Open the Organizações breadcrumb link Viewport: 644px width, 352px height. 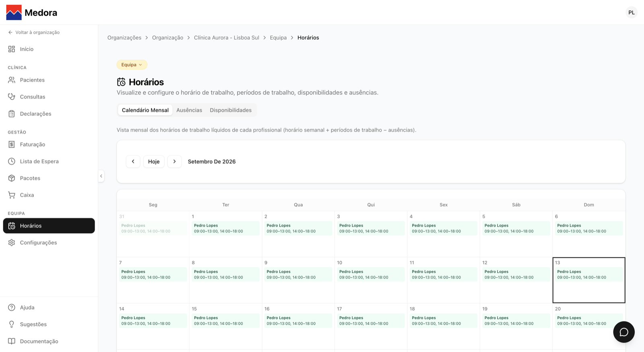pos(124,37)
